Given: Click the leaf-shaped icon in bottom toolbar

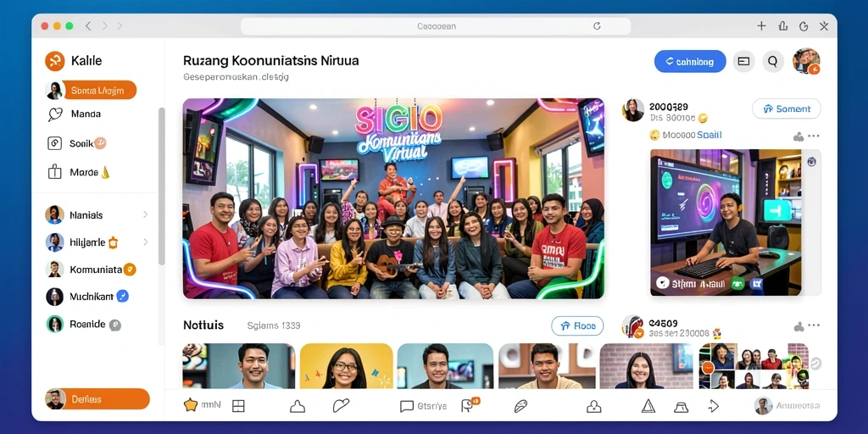Looking at the screenshot, I should [x=341, y=406].
